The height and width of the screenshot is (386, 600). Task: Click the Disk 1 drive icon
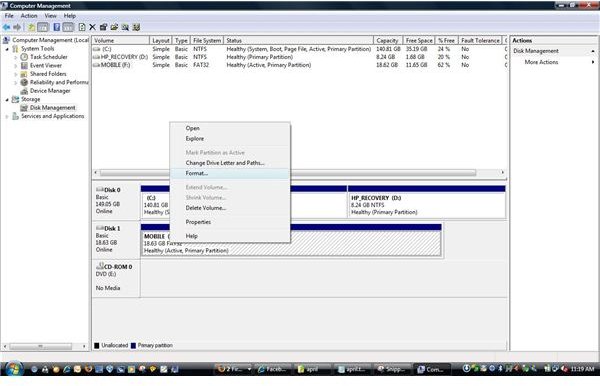point(99,228)
